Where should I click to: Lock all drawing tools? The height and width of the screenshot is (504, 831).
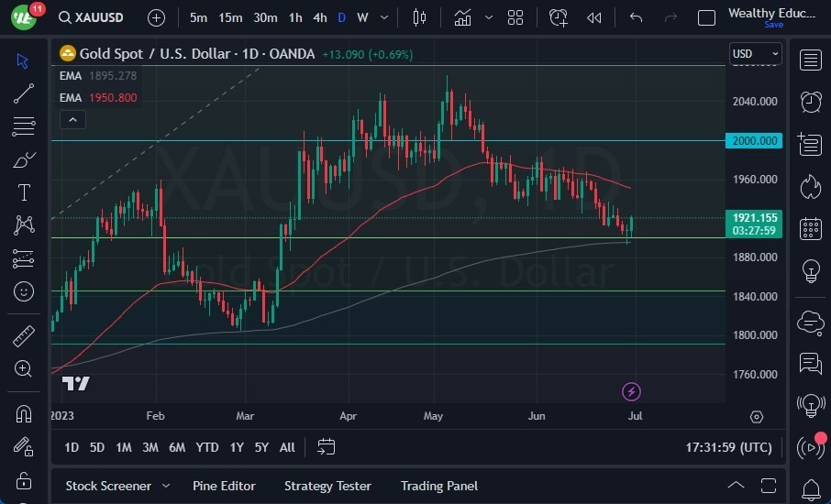(24, 480)
